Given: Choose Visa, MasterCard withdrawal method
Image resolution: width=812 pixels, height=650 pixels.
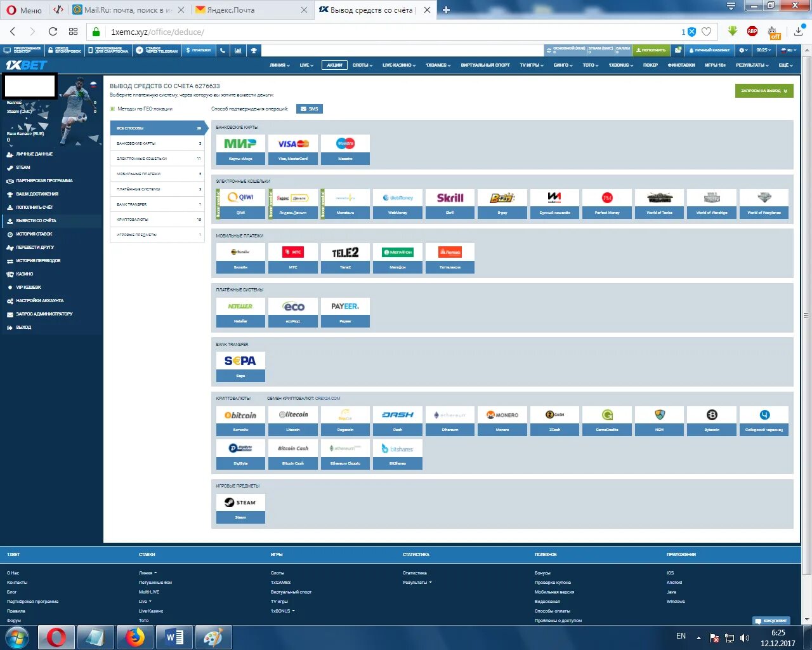Looking at the screenshot, I should (293, 150).
